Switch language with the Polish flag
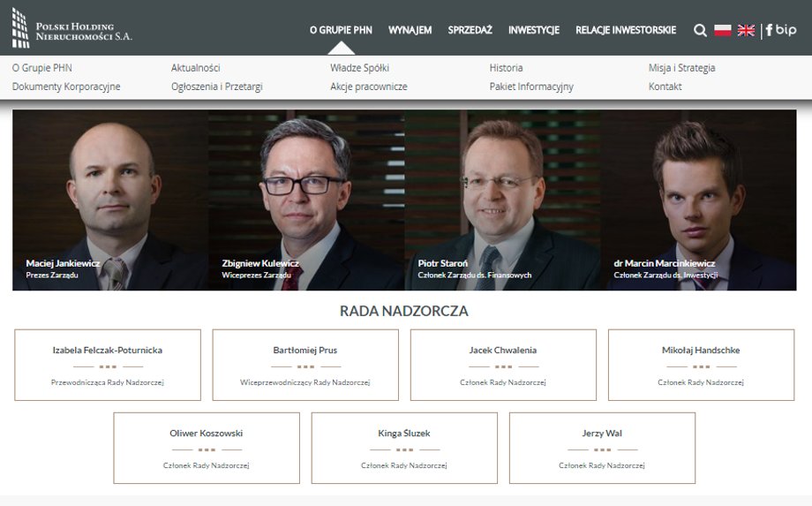 click(x=722, y=30)
